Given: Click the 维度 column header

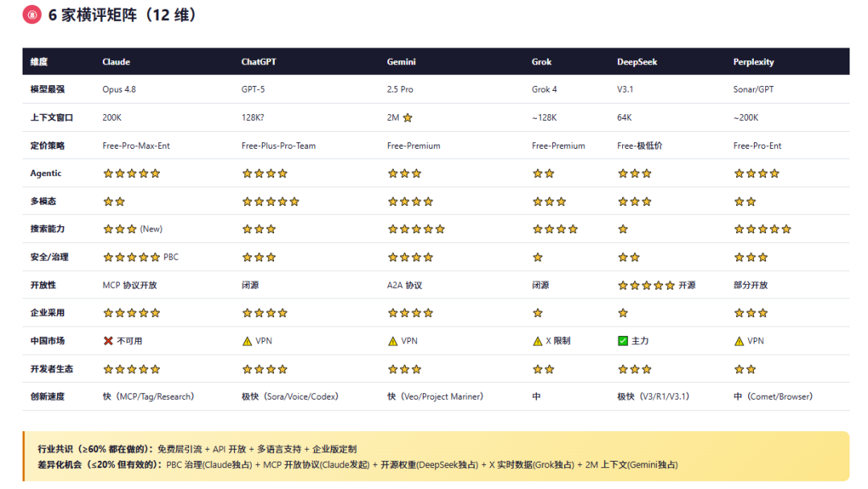Looking at the screenshot, I should (x=39, y=62).
